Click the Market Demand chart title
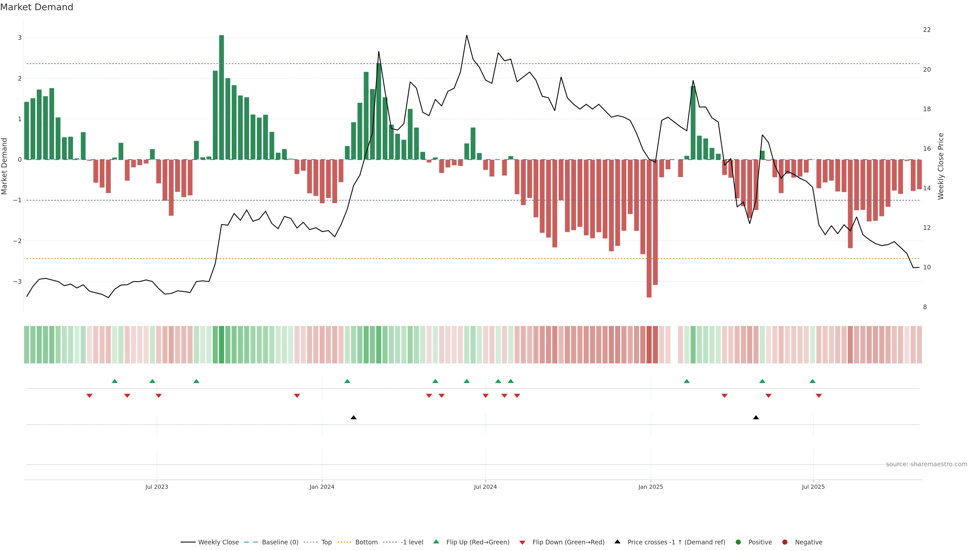 [36, 7]
